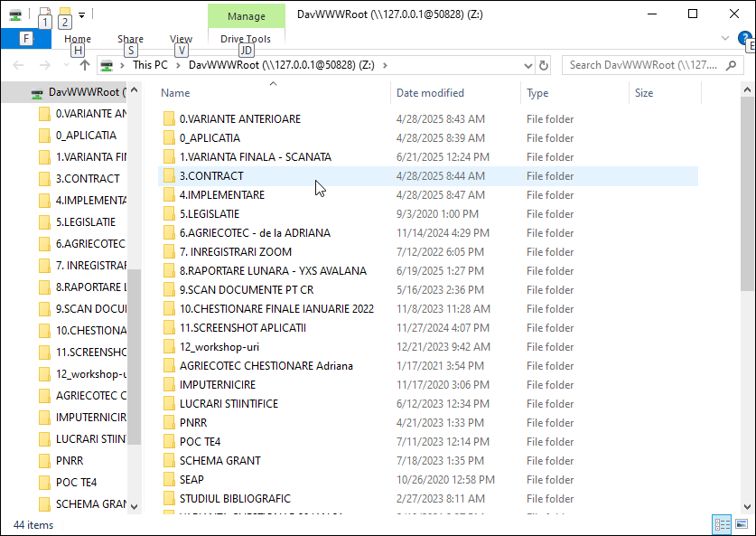
Task: Open the address bar history dropdown
Action: [x=527, y=65]
